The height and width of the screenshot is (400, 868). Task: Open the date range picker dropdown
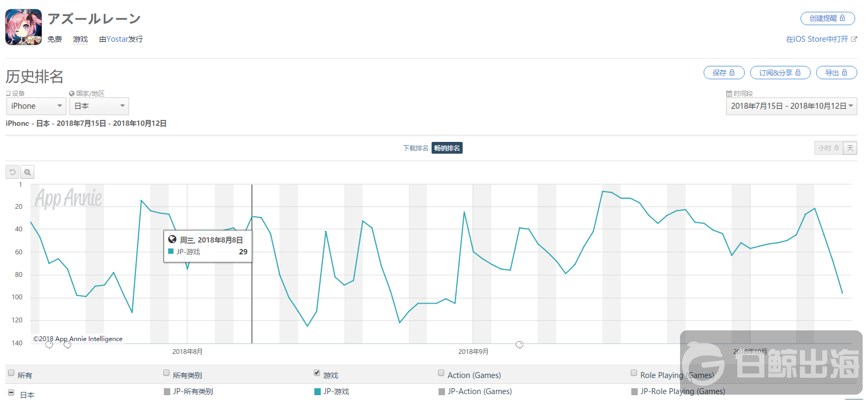coord(791,106)
